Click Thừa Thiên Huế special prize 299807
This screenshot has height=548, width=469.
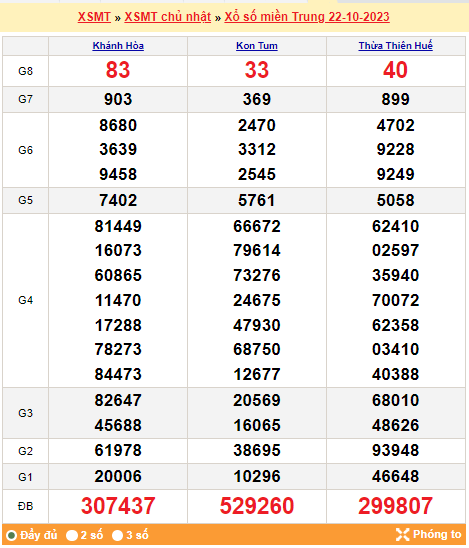pos(396,506)
